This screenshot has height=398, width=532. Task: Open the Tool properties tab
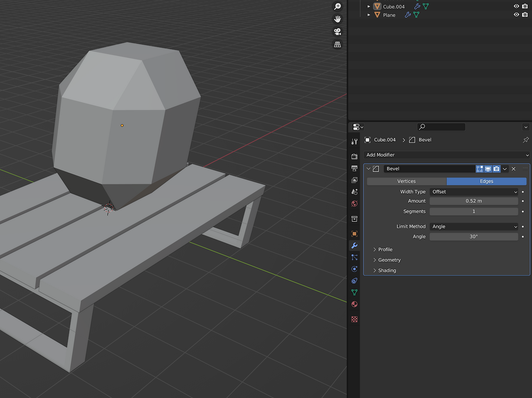[355, 142]
